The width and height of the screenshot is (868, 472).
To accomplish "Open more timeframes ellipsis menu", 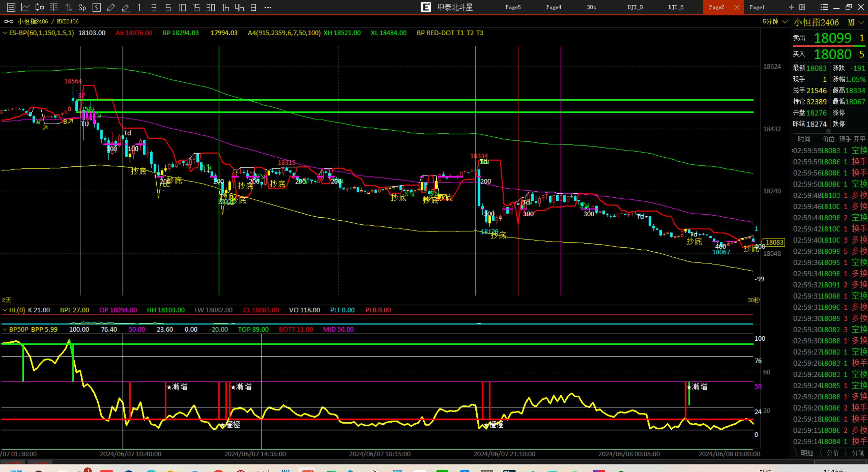I will pos(268,7).
